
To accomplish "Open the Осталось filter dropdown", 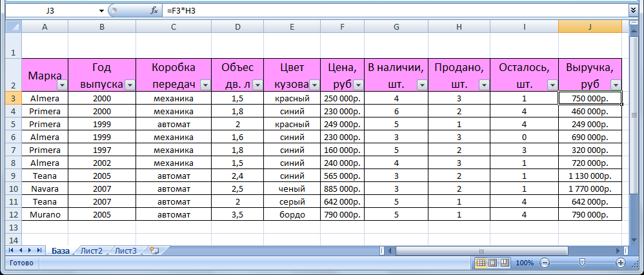I will (552, 85).
